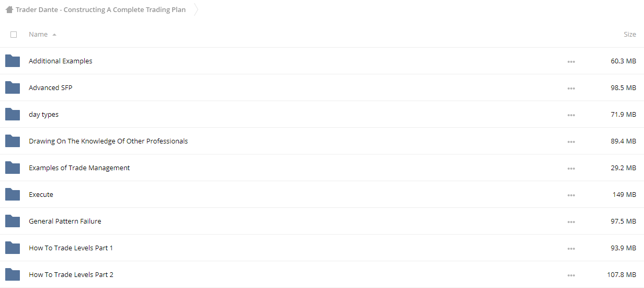Open the General Pattern Failure folder icon
The image size is (644, 288).
(13, 221)
